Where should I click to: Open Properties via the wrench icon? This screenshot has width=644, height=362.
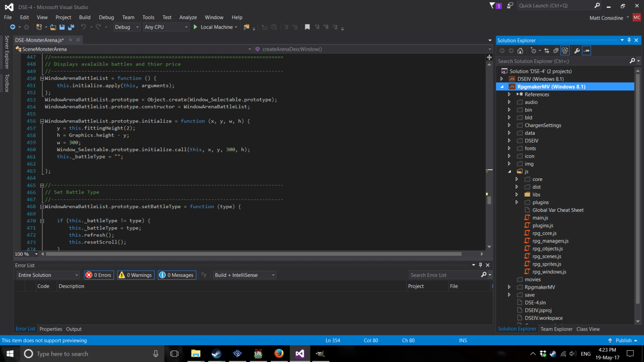pyautogui.click(x=577, y=51)
